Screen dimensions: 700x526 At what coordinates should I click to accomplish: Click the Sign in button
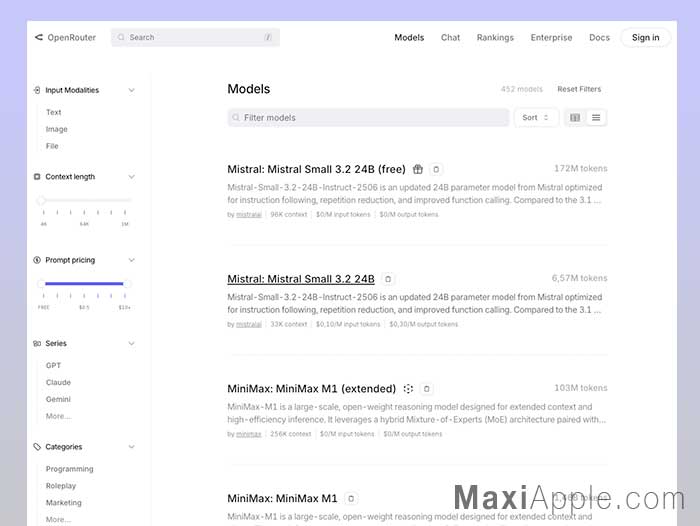tap(646, 38)
